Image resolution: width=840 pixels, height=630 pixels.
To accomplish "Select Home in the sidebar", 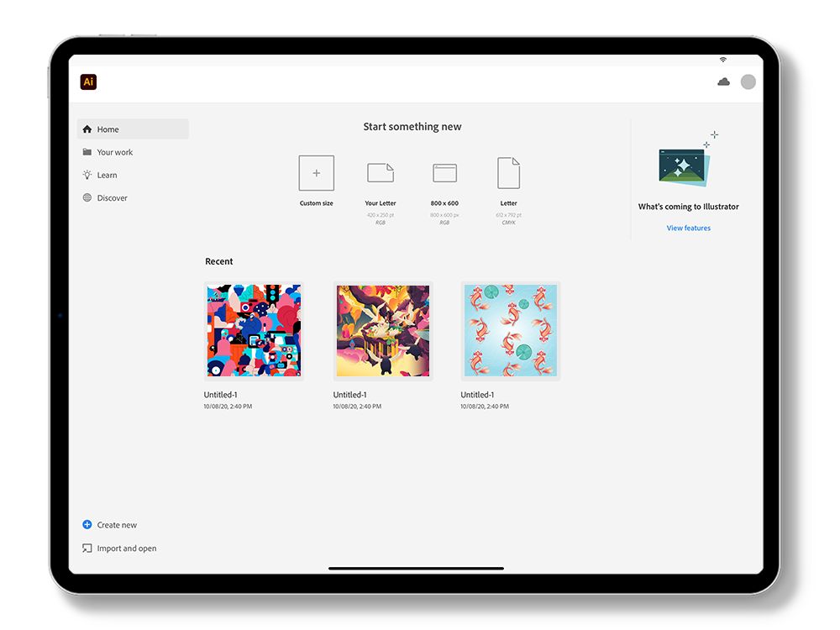I will pos(133,129).
